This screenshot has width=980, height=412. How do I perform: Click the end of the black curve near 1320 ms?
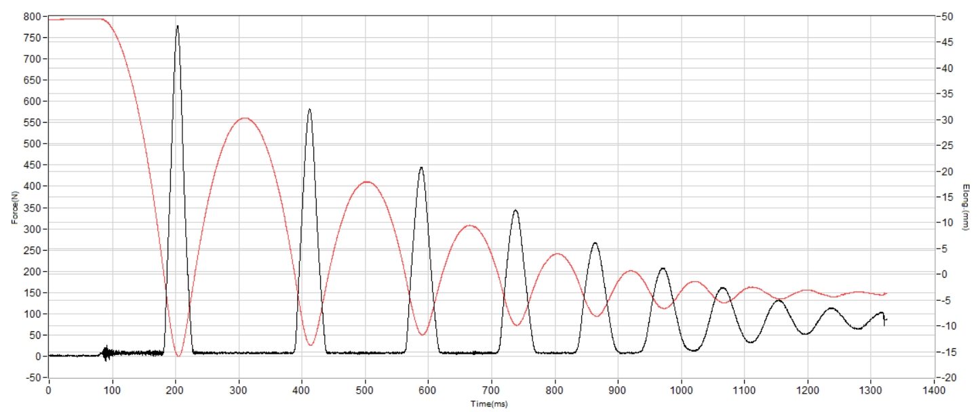pos(884,320)
